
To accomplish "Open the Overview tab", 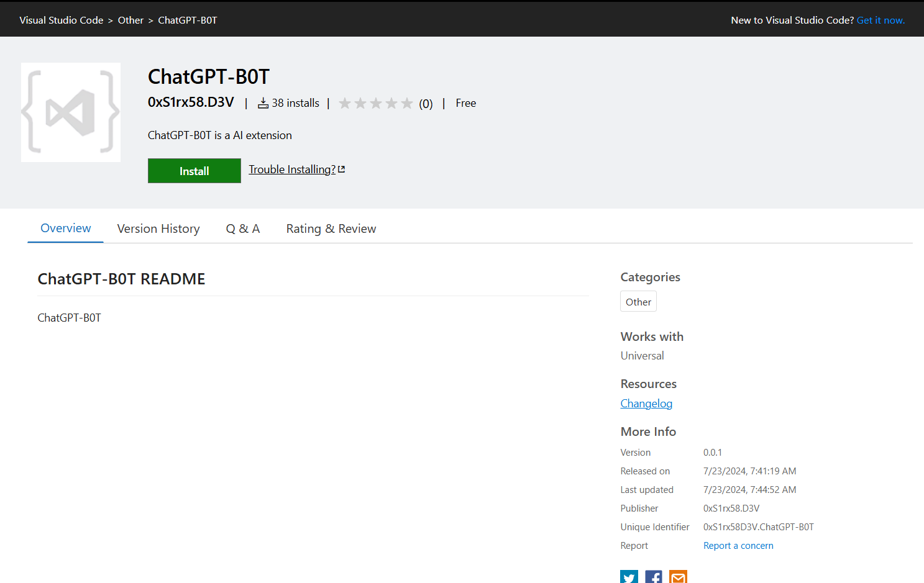I will pyautogui.click(x=66, y=228).
